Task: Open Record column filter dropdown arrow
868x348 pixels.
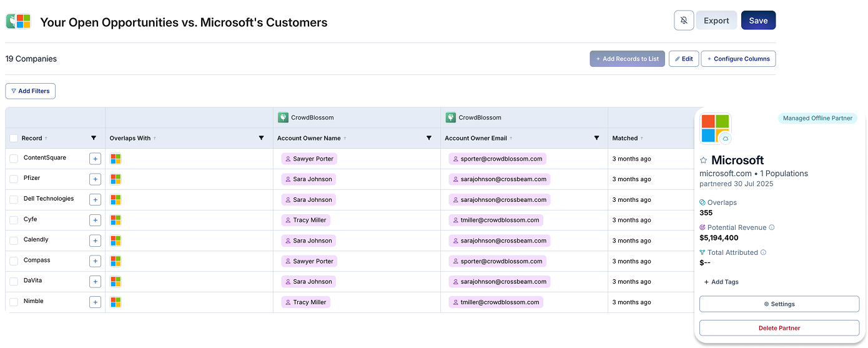Action: 94,138
